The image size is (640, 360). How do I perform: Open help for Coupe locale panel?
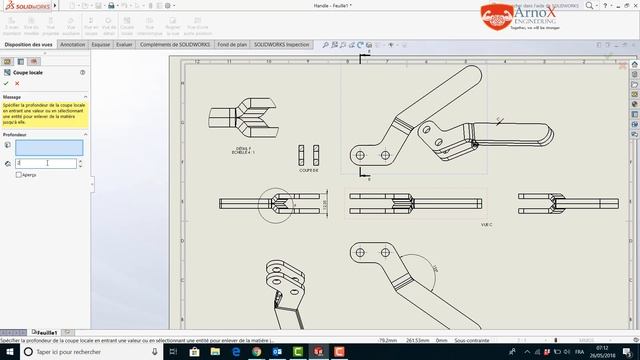(82, 72)
